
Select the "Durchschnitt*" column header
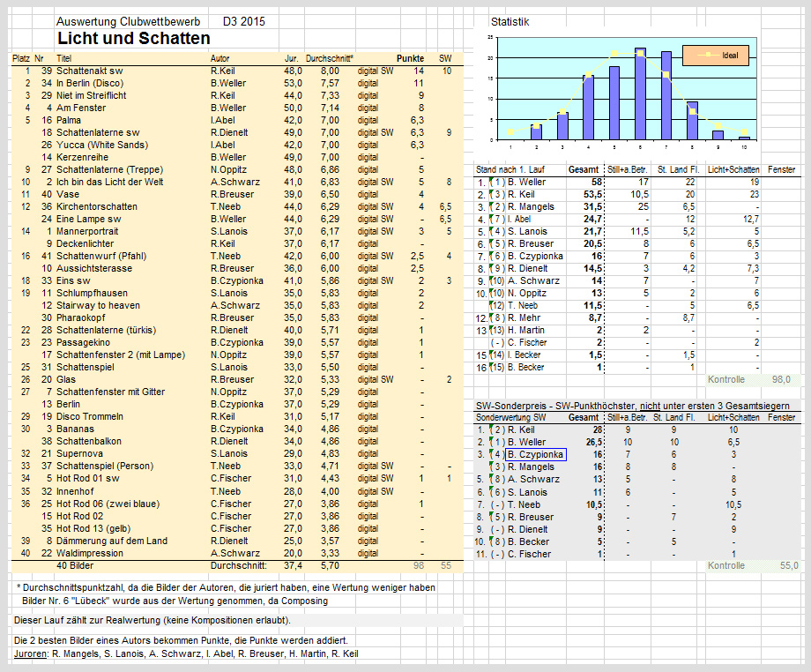click(x=330, y=58)
